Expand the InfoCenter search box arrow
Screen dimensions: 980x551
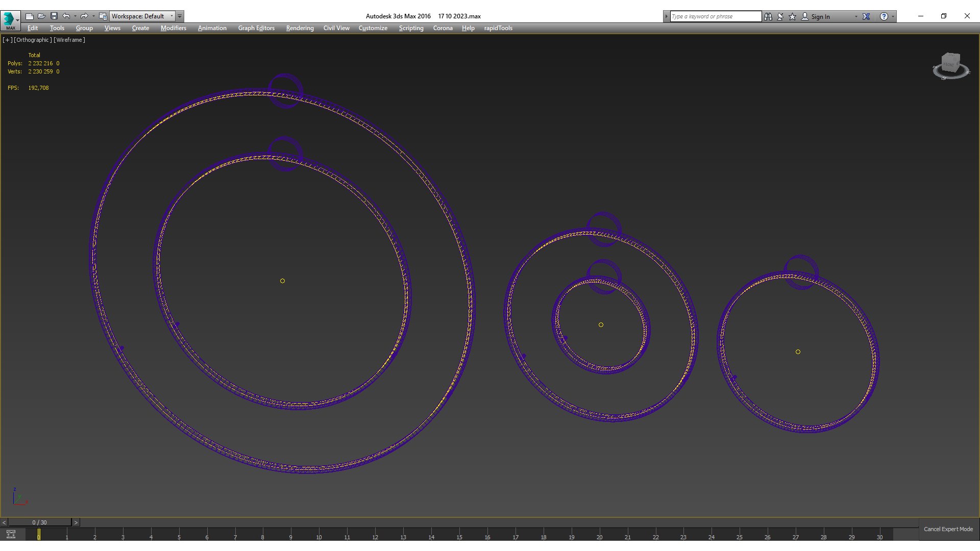coord(666,16)
